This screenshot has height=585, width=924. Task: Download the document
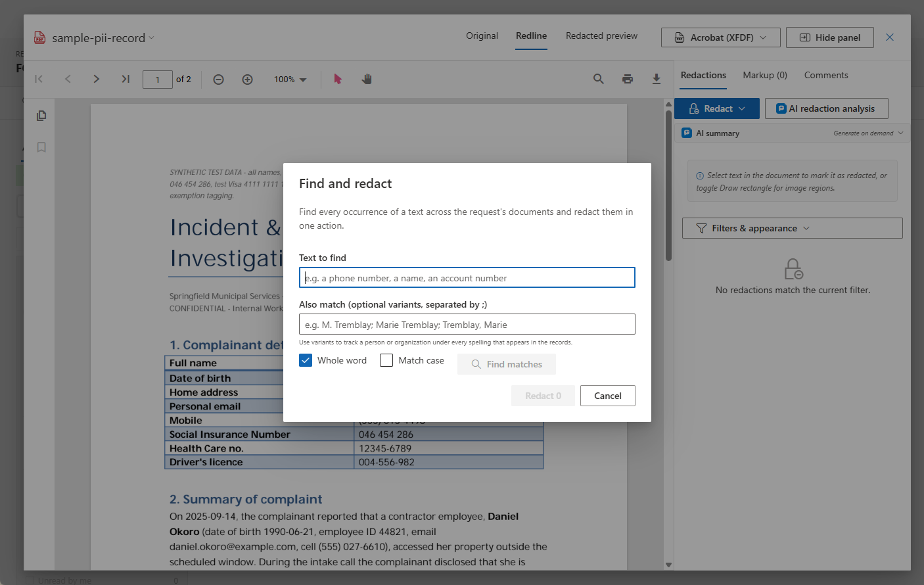[x=657, y=79]
